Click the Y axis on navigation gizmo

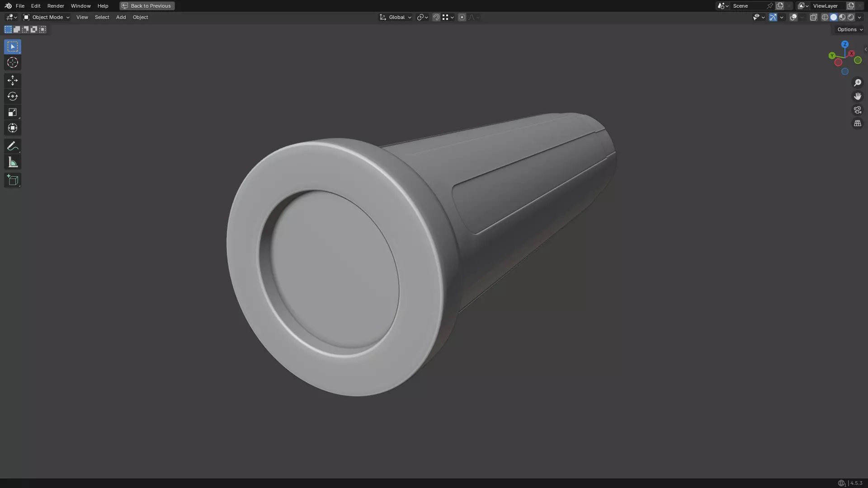832,56
